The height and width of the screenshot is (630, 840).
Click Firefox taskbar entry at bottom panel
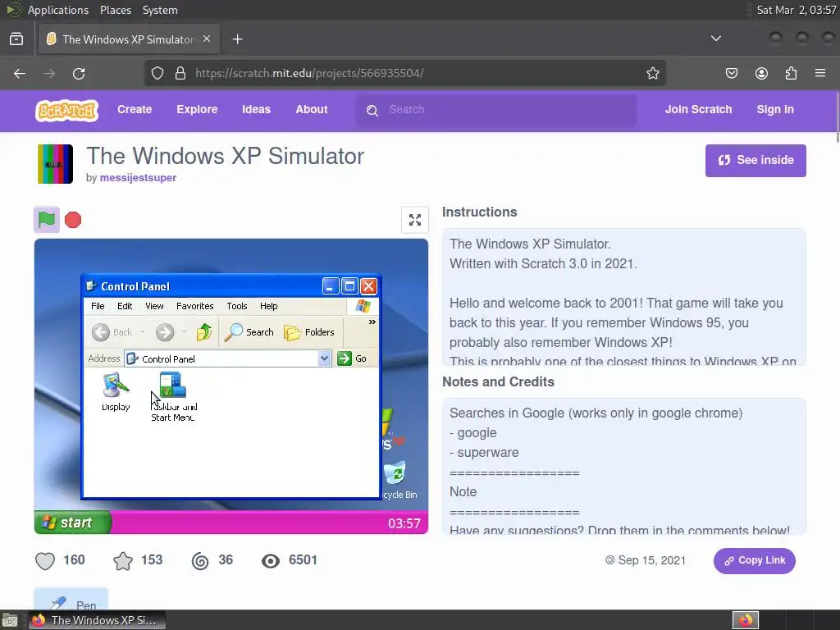(97, 620)
